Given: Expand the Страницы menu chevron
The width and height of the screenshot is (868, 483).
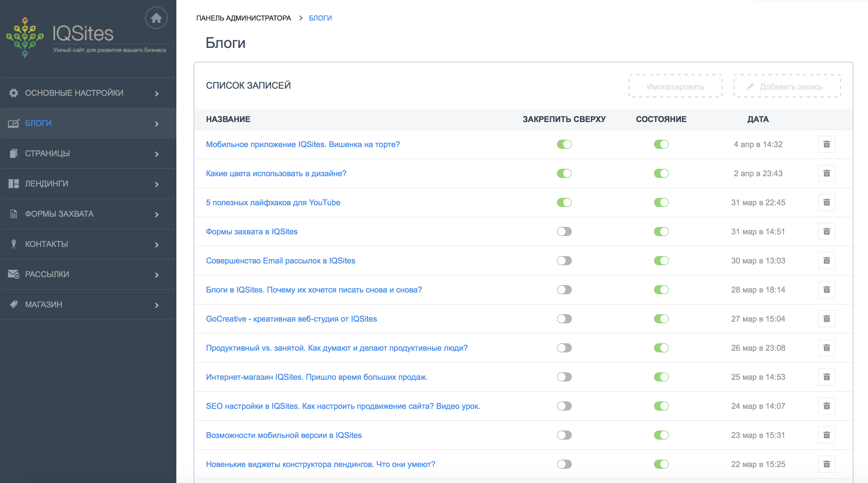Looking at the screenshot, I should (157, 154).
